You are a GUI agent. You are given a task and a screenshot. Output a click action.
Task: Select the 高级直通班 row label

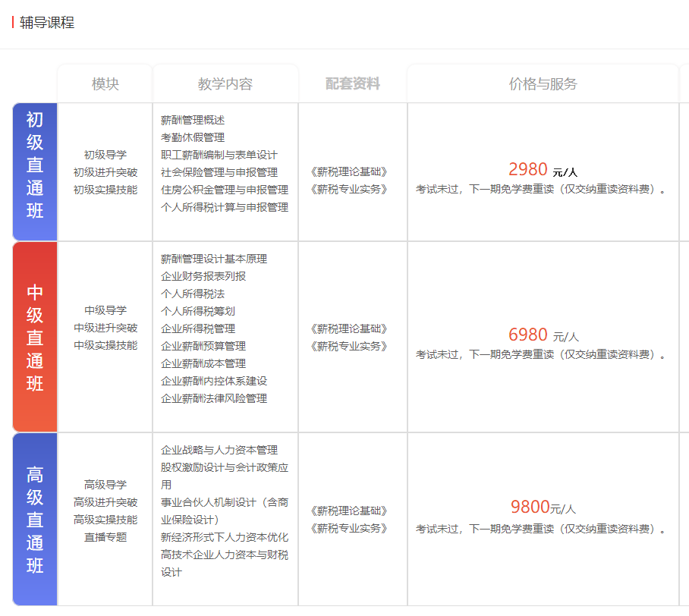35,520
